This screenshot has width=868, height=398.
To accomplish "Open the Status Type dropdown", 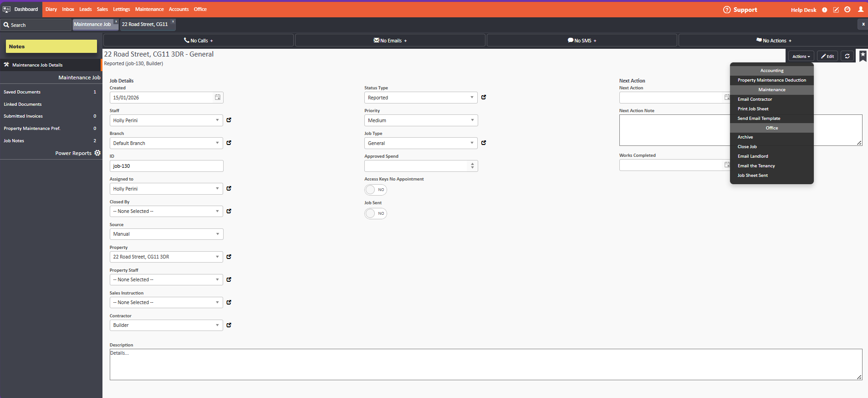I will pyautogui.click(x=421, y=98).
